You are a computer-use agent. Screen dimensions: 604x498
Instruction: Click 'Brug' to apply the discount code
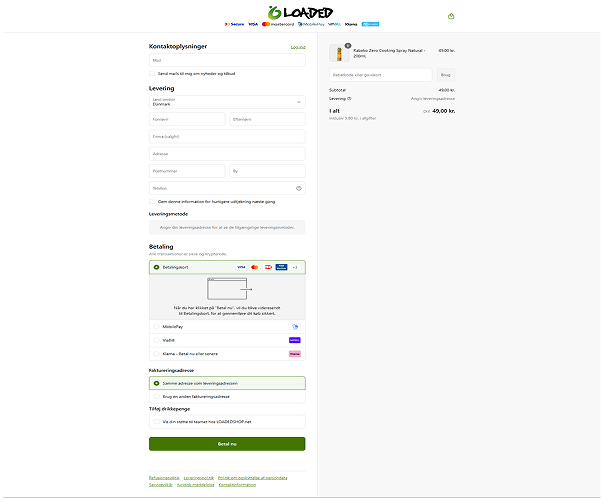[446, 75]
